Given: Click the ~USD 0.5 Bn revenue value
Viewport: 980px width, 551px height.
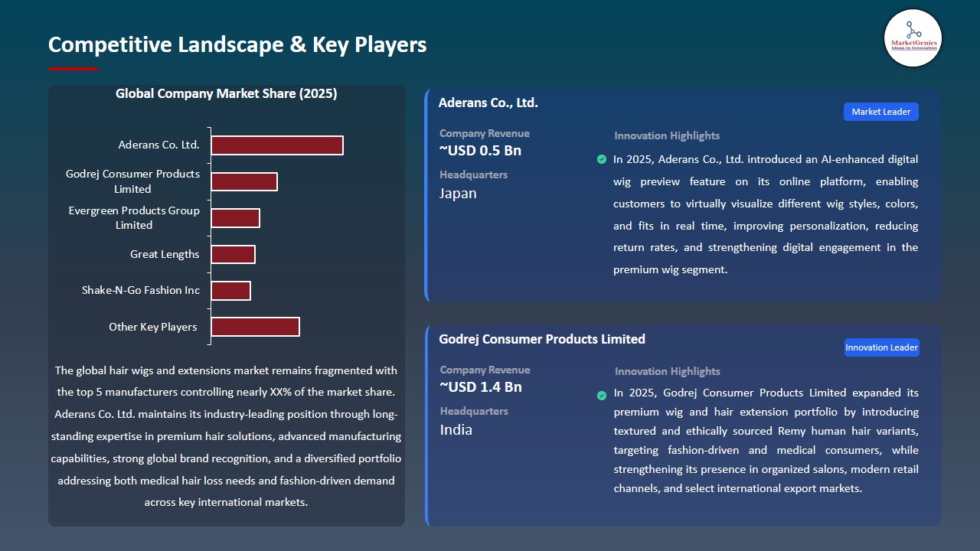Looking at the screenshot, I should tap(480, 151).
